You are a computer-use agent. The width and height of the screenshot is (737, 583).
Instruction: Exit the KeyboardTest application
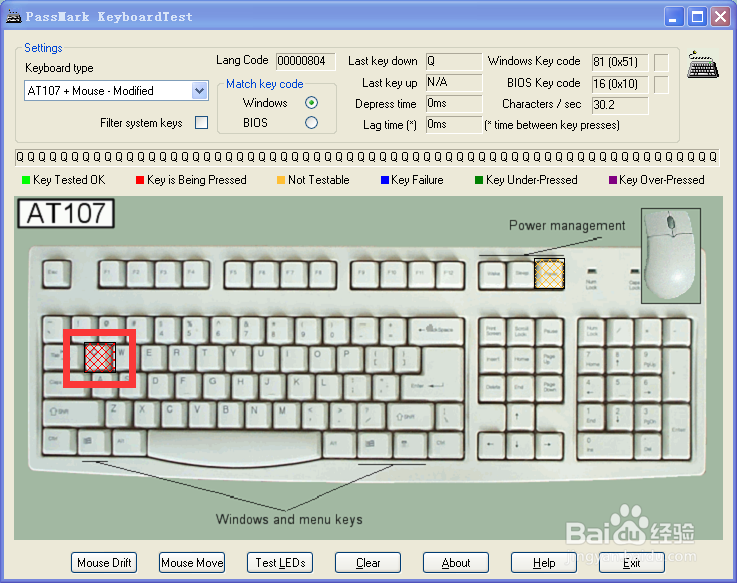(632, 563)
